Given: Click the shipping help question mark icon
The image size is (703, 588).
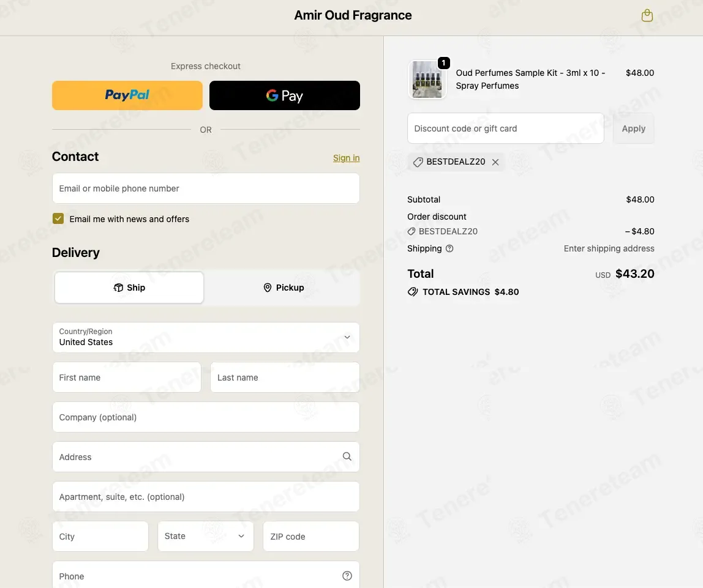Looking at the screenshot, I should (x=449, y=248).
